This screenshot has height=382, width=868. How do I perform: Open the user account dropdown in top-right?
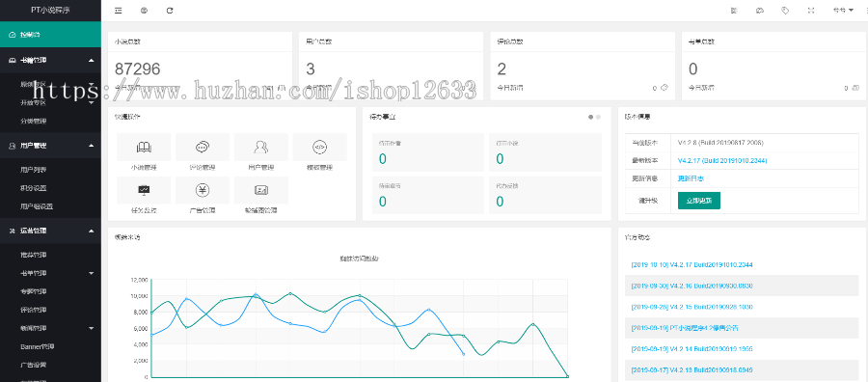tap(844, 11)
